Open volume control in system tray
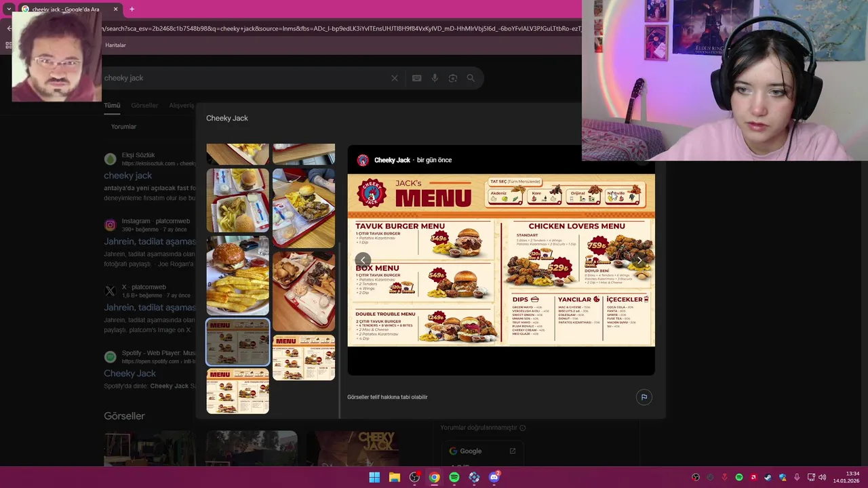The width and height of the screenshot is (868, 488). (822, 477)
